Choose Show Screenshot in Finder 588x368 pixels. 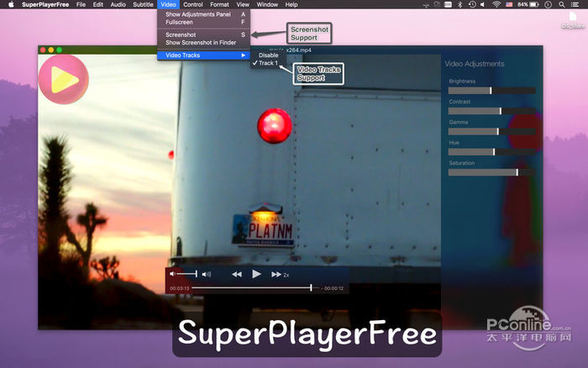click(203, 43)
